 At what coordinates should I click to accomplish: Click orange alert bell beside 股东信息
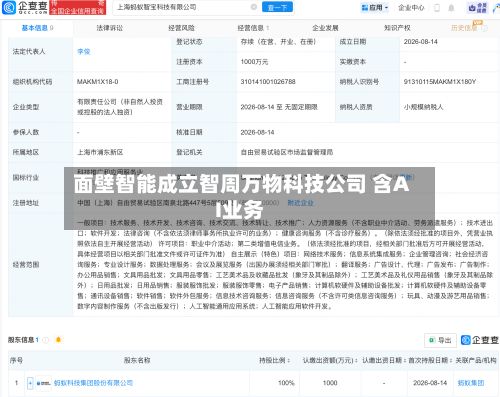click(x=58, y=340)
